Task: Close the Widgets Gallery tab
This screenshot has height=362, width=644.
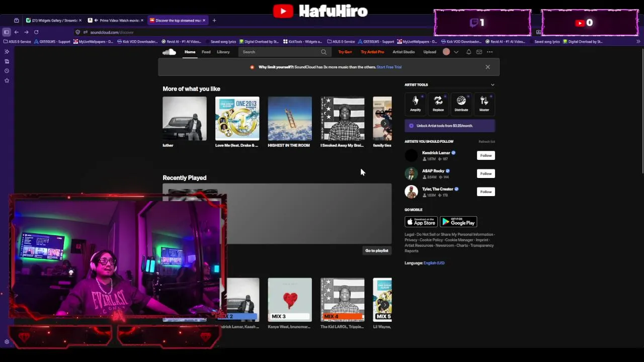Action: (80, 21)
